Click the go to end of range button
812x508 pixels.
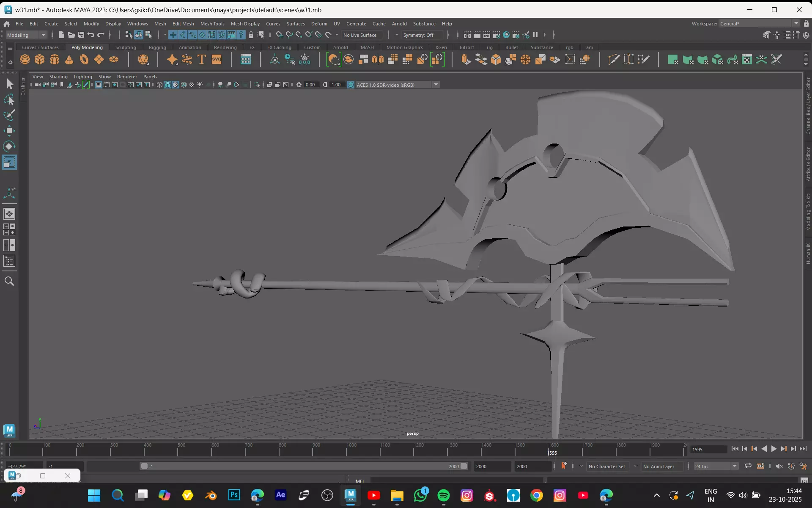(803, 449)
